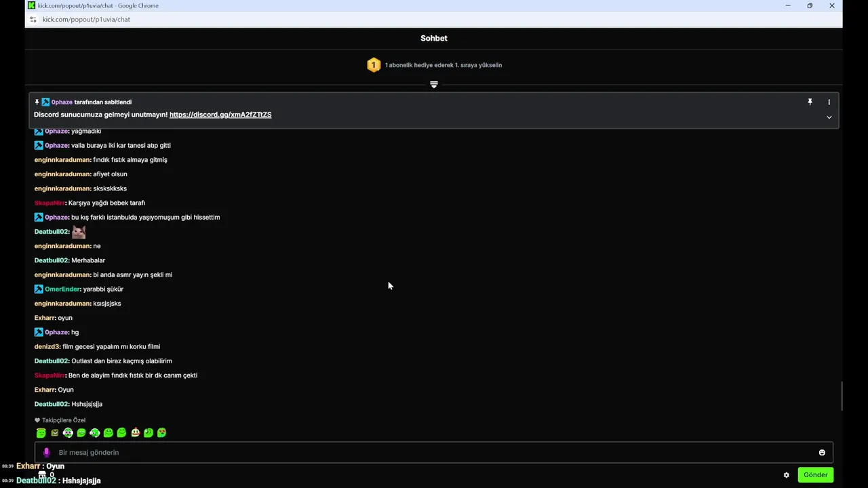Click 'ksısjsjsks' message text
This screenshot has height=488, width=868.
point(107,304)
